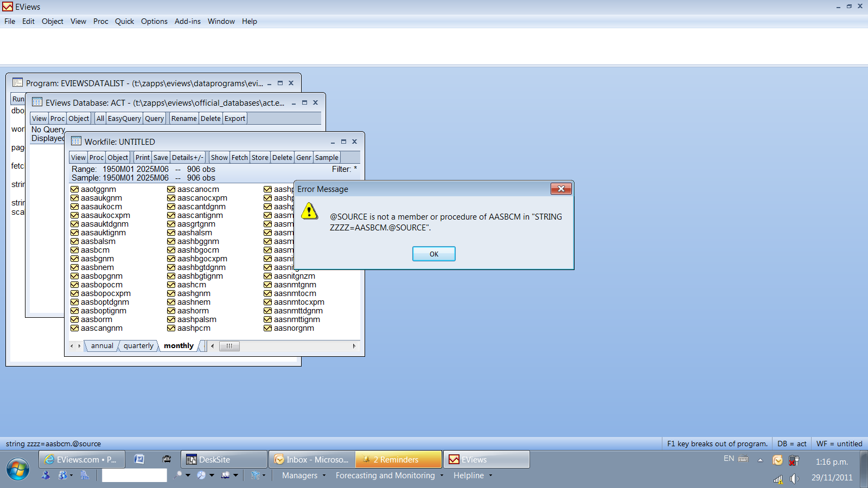Click Fetch in the Workfile toolbar
868x488 pixels.
point(240,157)
